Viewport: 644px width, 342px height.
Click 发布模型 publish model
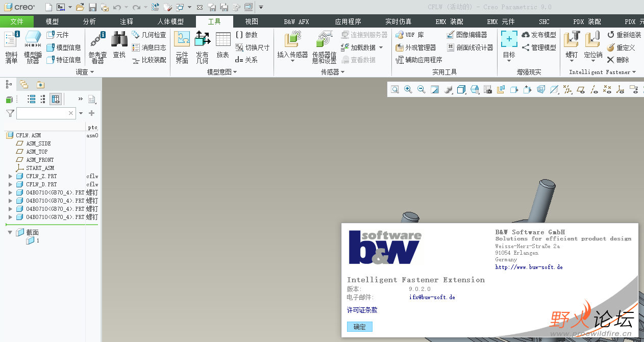click(x=539, y=35)
